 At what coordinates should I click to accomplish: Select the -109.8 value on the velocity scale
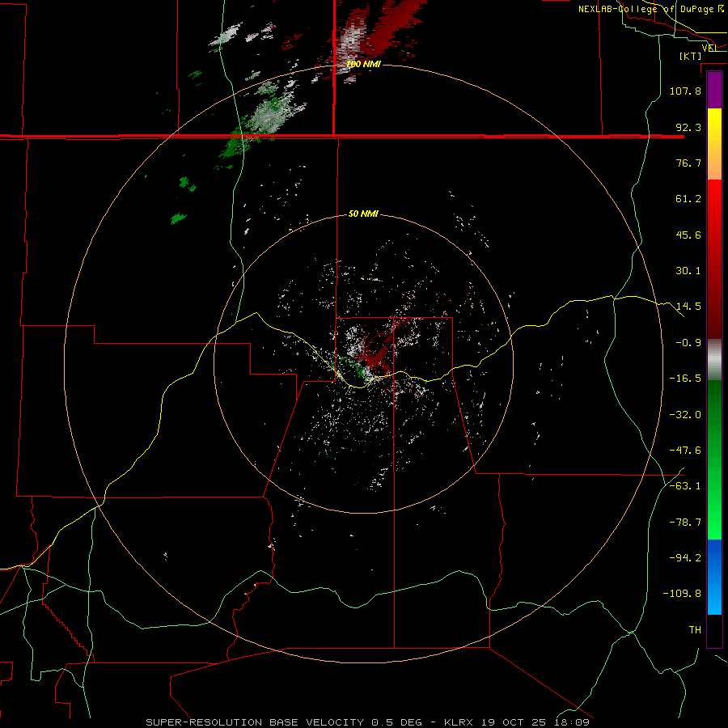(682, 594)
